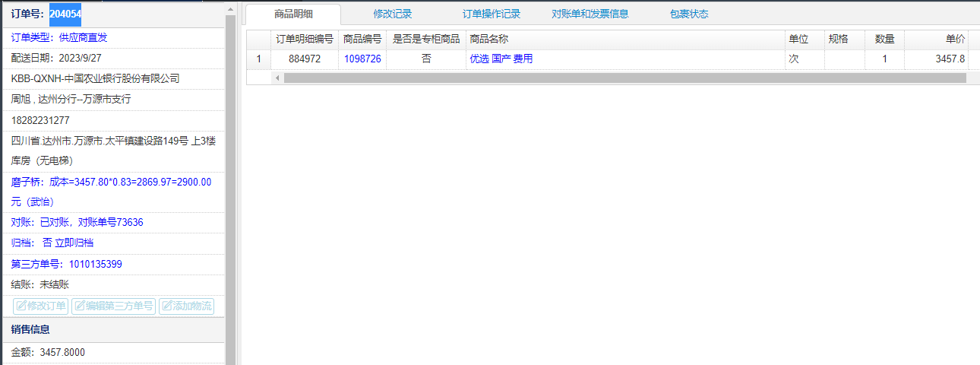Click the 单价 column header

click(x=937, y=39)
